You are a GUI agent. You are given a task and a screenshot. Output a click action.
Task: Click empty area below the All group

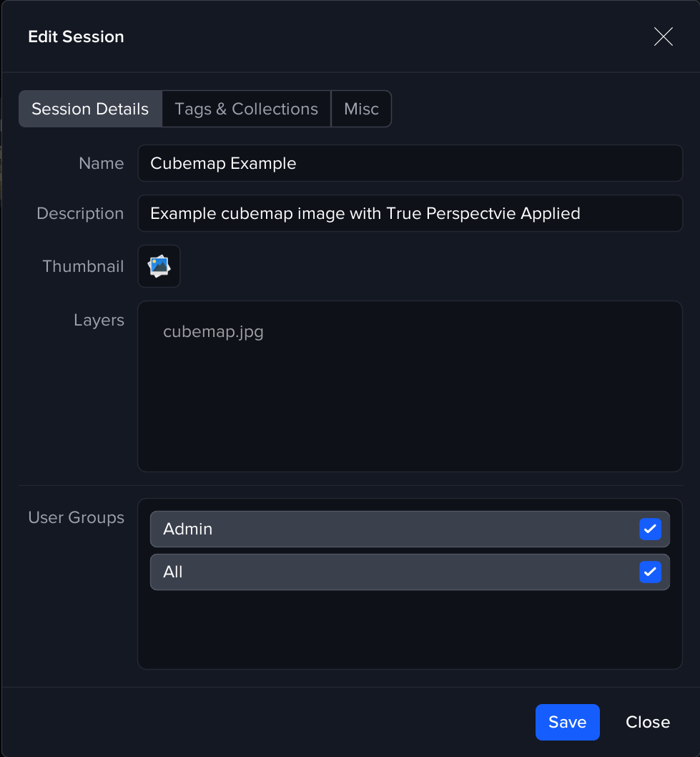pyautogui.click(x=410, y=630)
